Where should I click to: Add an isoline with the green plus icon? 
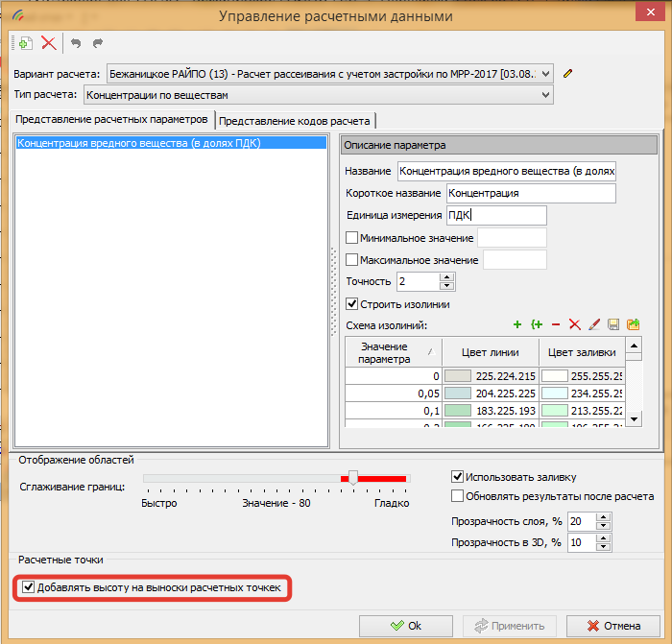517,325
